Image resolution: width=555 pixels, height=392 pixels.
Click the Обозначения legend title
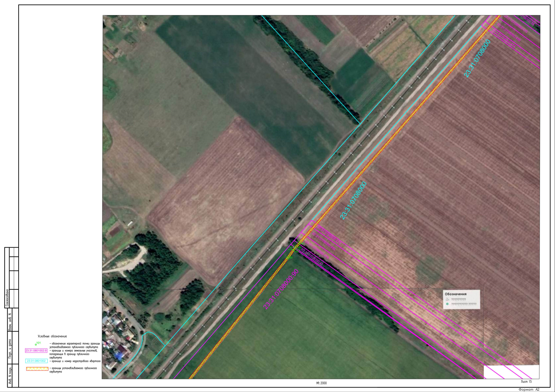(456, 294)
